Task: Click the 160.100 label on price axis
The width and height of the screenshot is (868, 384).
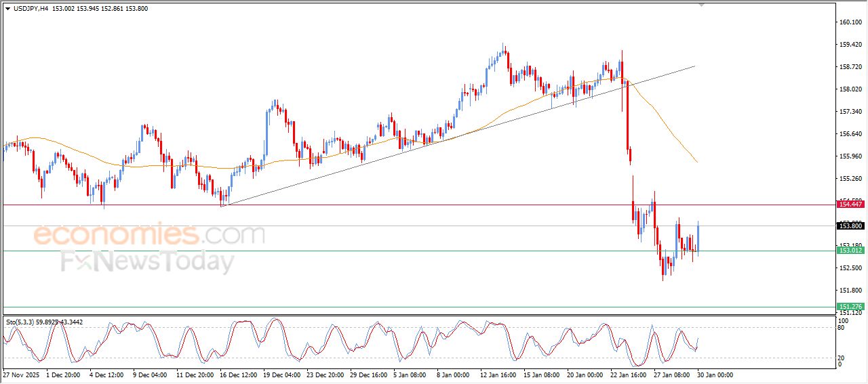Action: coord(850,22)
